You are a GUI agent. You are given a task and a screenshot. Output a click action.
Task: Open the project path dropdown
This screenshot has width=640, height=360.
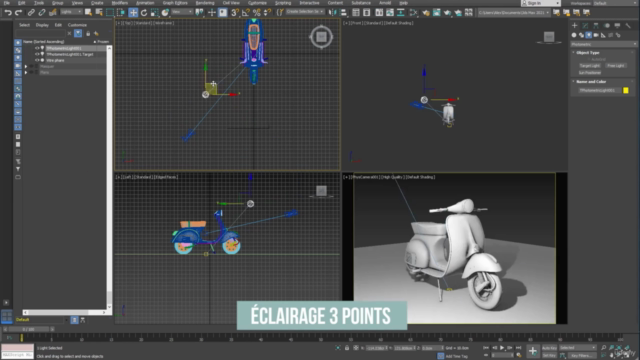[513, 13]
